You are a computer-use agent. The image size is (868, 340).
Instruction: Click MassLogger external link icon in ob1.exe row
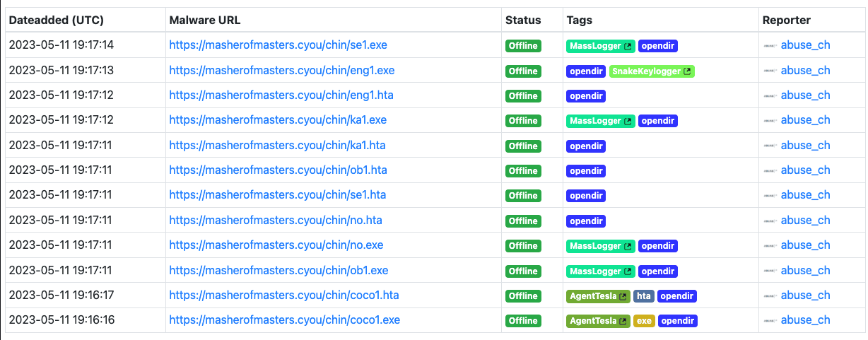pyautogui.click(x=628, y=271)
